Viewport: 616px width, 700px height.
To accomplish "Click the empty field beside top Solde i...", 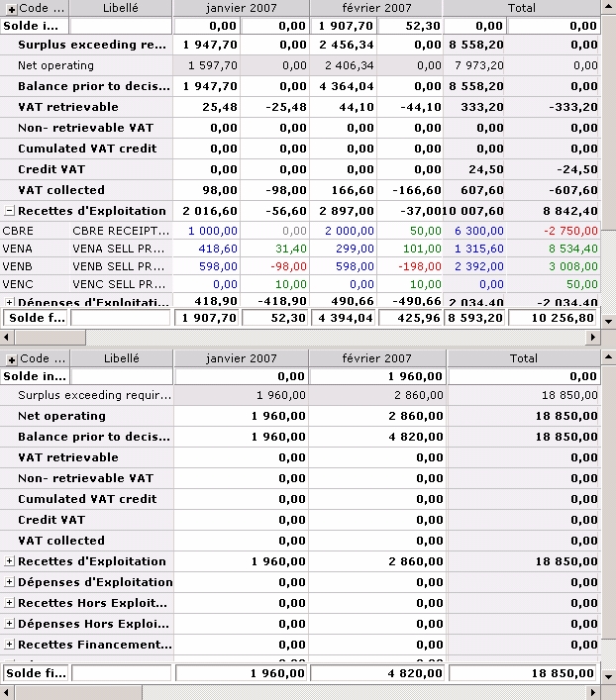I will 119,26.
